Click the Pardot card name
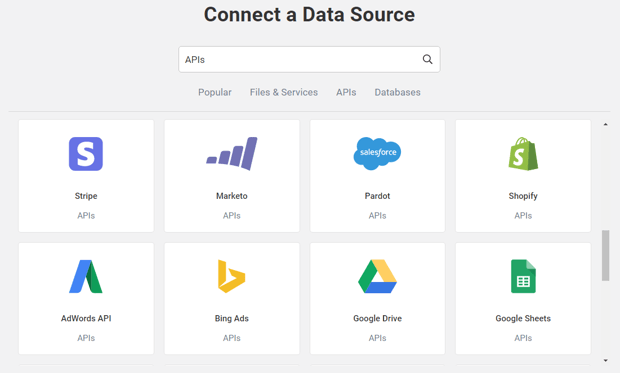Screen dimensions: 620x373 [377, 196]
